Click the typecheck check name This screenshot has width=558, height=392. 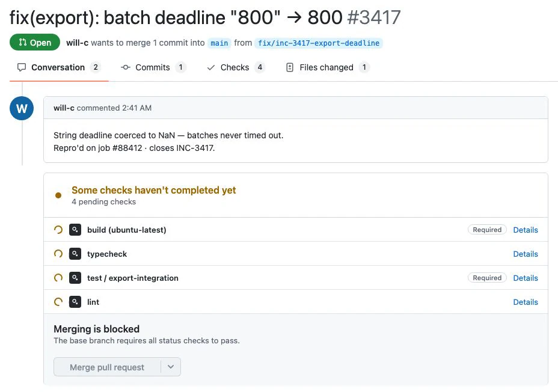tap(107, 254)
